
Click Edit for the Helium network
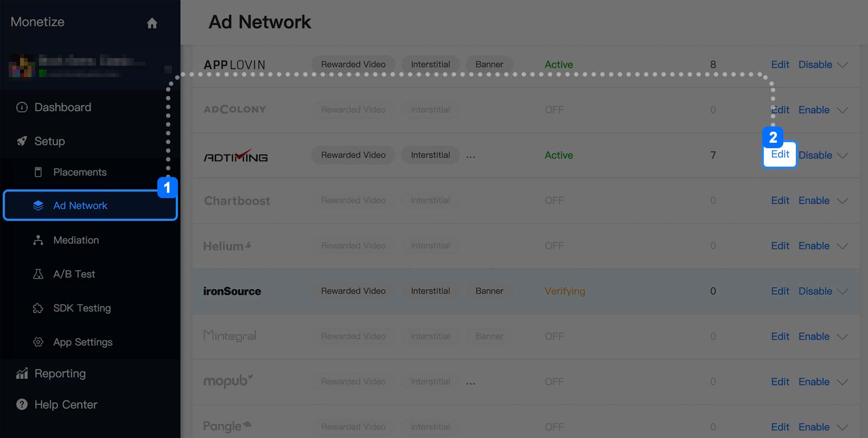tap(780, 246)
